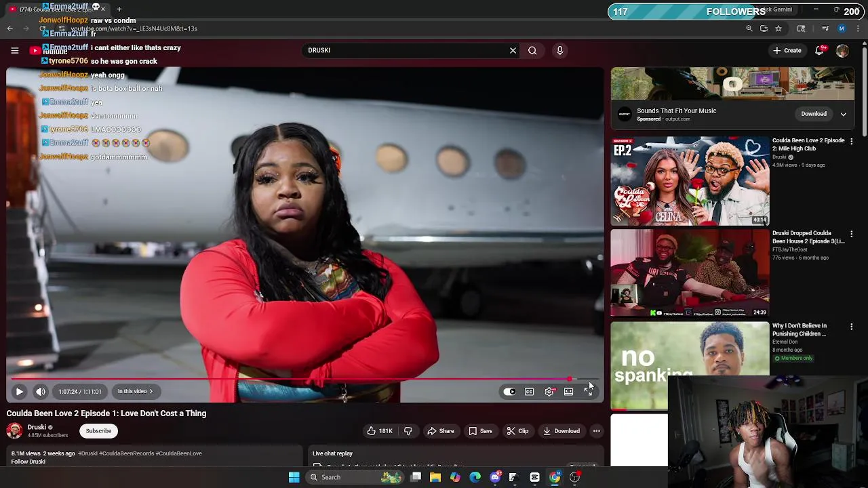Open Discord from the taskbar

coord(495,477)
